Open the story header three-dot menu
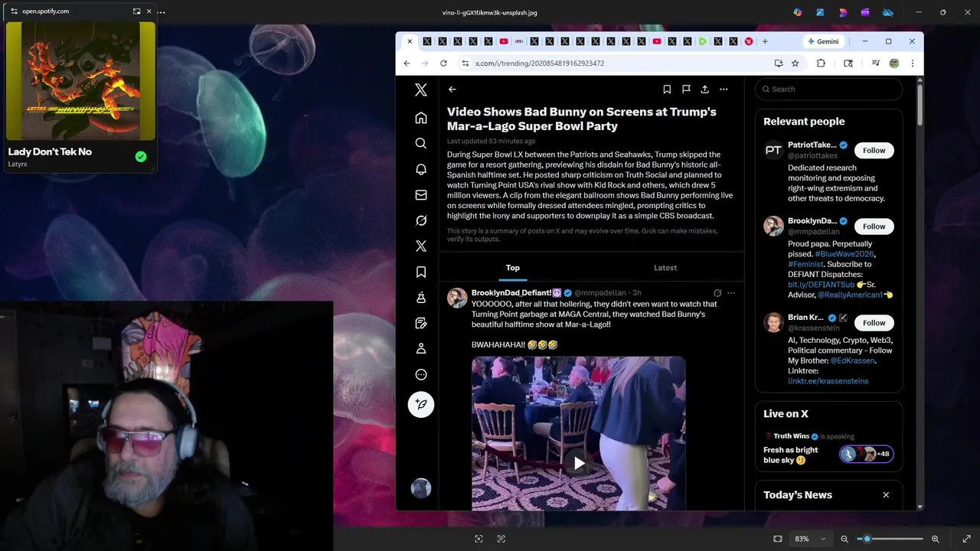This screenshot has width=980, height=551. [x=724, y=90]
